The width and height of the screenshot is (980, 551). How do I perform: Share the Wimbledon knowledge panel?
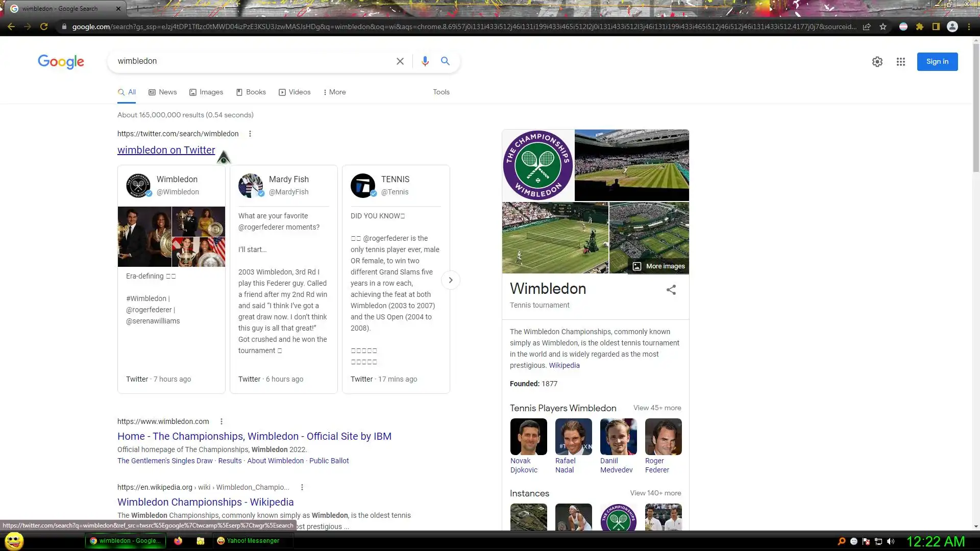point(671,290)
